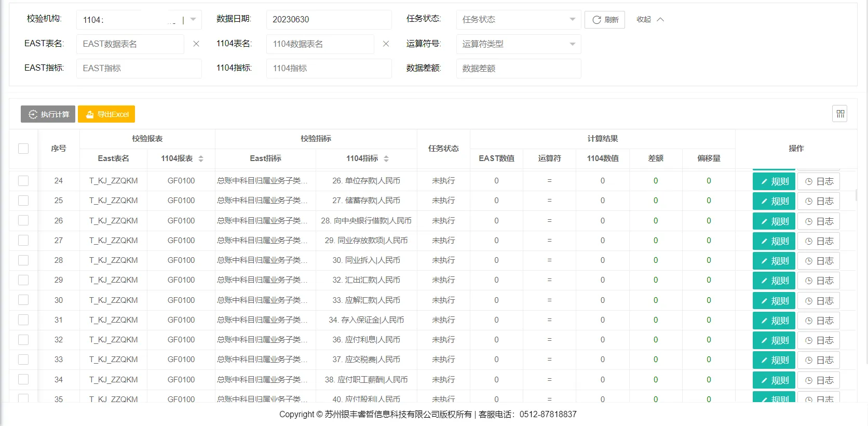This screenshot has height=426, width=868.
Task: Collapse the filter panel via 收起
Action: (x=650, y=20)
